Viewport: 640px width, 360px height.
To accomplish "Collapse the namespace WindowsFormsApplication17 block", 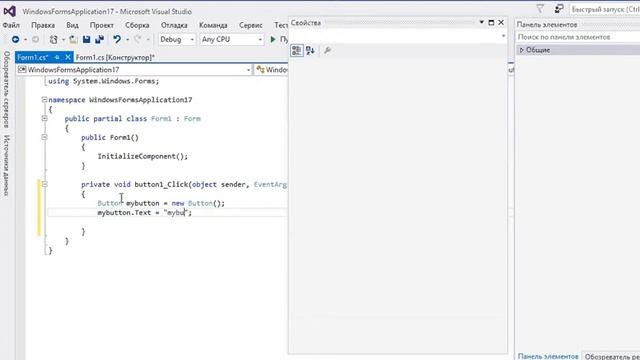I will (44, 100).
